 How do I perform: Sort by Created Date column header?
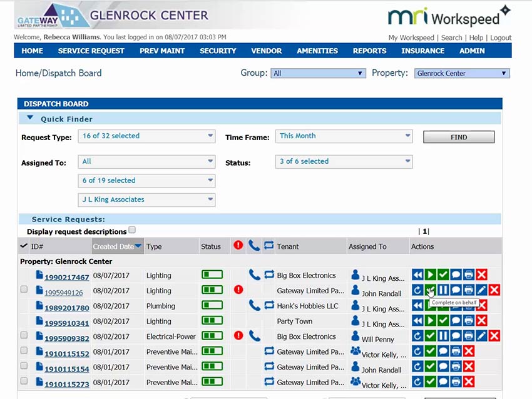[118, 246]
